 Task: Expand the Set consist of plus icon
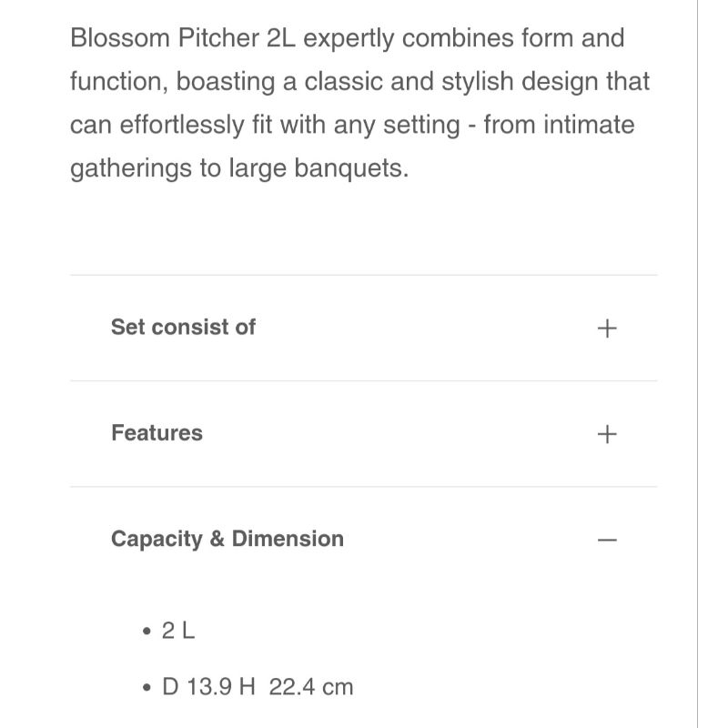coord(607,328)
